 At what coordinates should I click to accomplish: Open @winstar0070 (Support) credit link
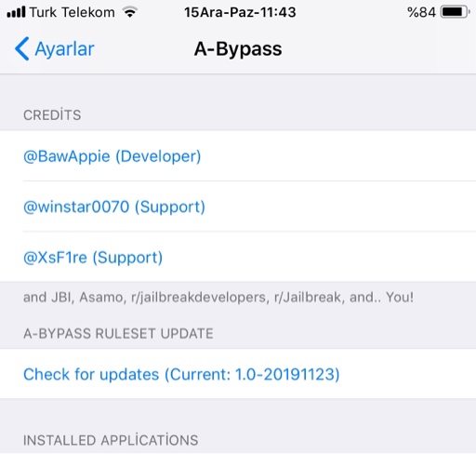coord(238,207)
